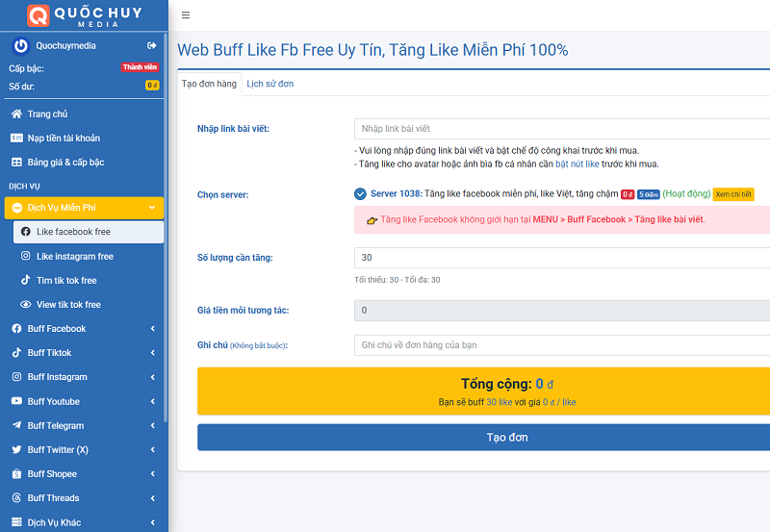Click the Nhập link bài viết input field
770x532 pixels.
pos(562,129)
